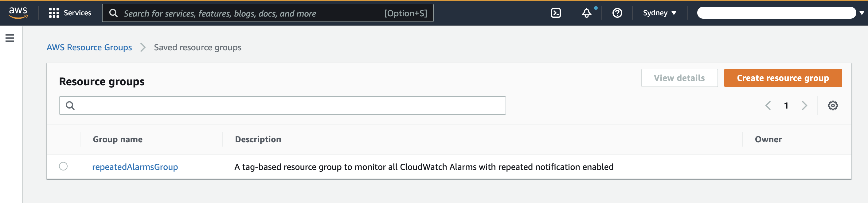
Task: Expand the account menu dropdown arrow
Action: coord(862,13)
